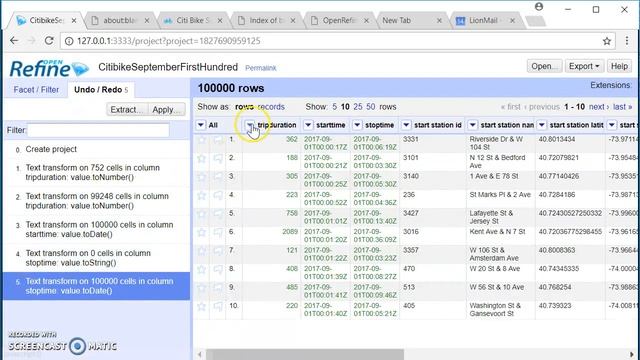Show 5 rows per page

coord(334,107)
